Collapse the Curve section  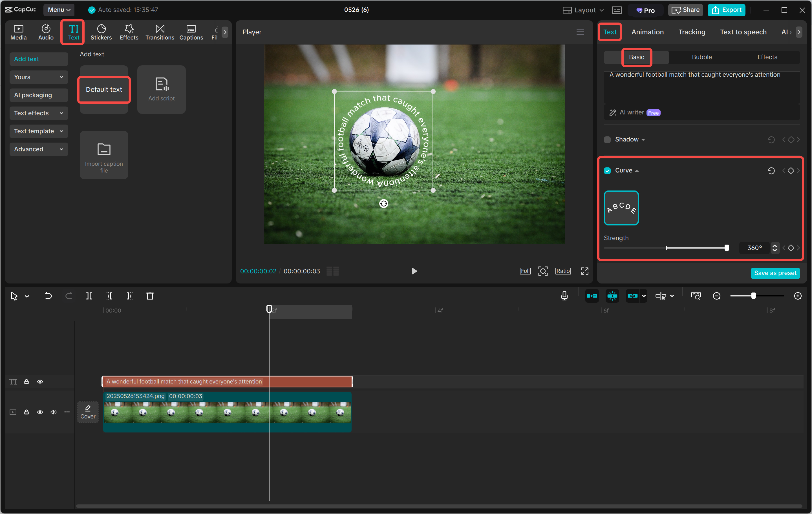tap(637, 170)
